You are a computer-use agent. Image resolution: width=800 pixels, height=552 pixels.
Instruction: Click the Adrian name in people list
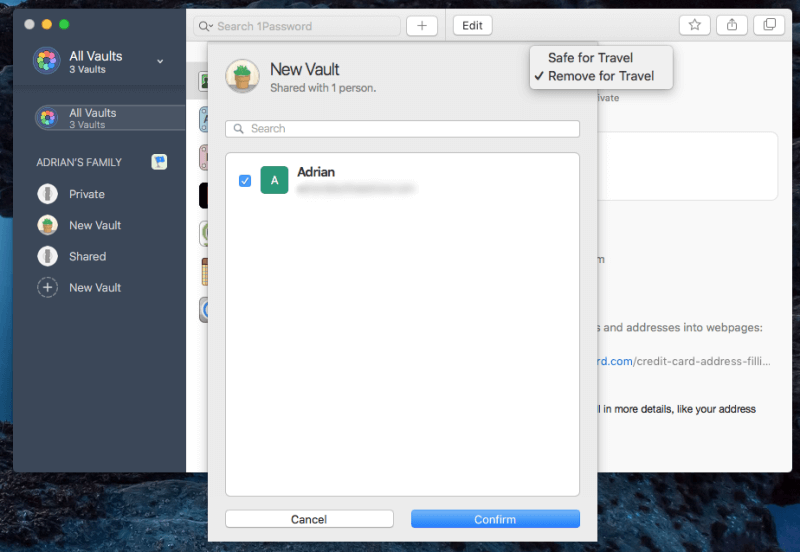tap(316, 172)
